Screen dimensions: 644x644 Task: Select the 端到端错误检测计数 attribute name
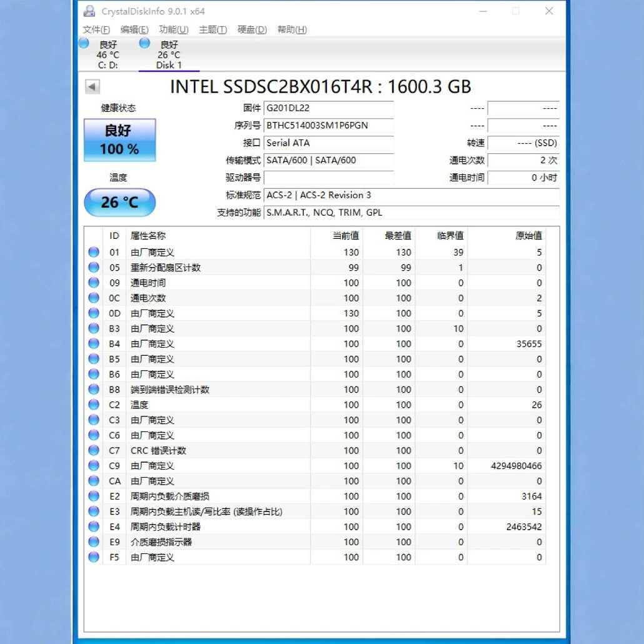170,390
